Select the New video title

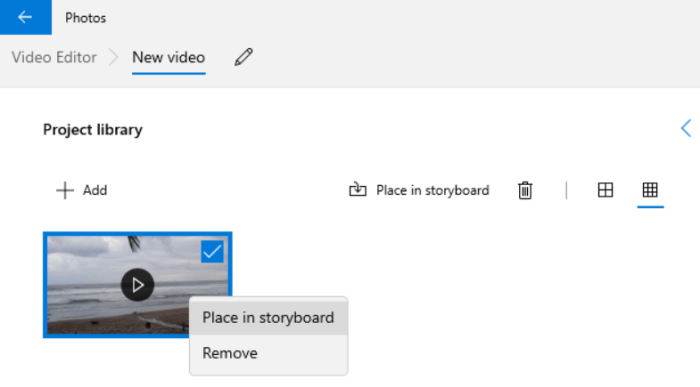169,57
